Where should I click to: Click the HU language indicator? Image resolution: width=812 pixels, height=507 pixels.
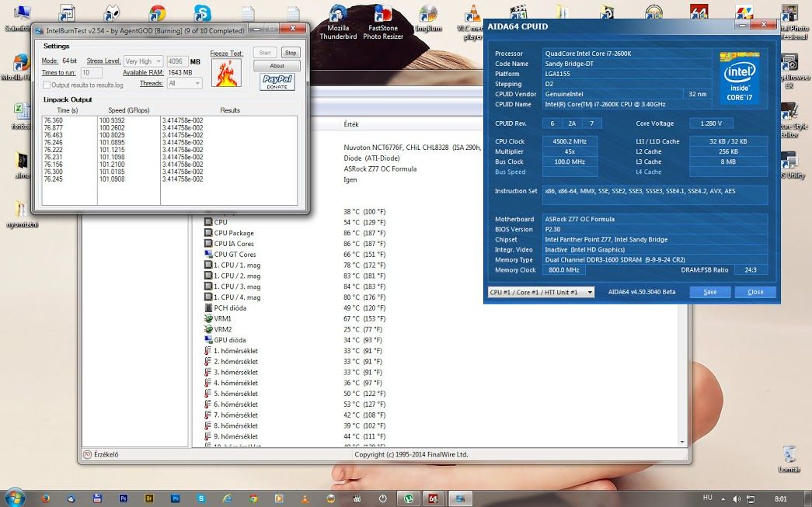(x=709, y=497)
